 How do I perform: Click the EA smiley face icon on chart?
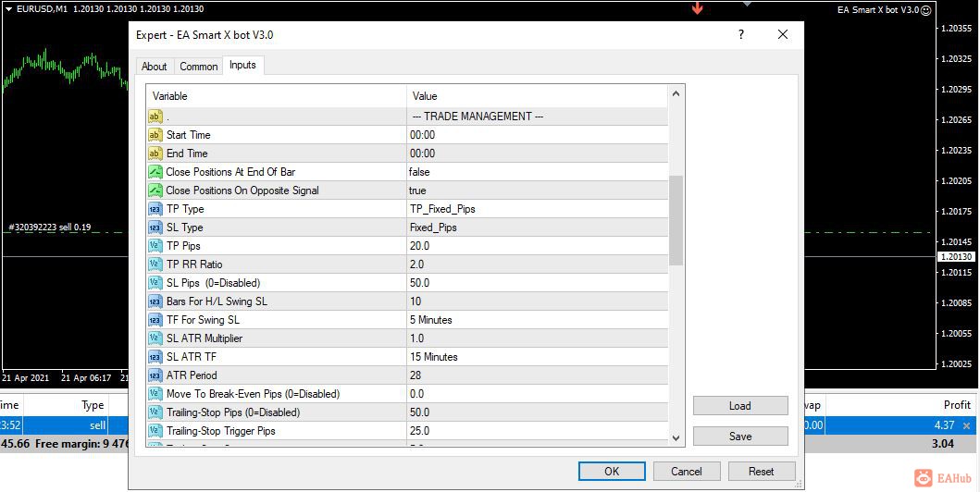[x=926, y=10]
